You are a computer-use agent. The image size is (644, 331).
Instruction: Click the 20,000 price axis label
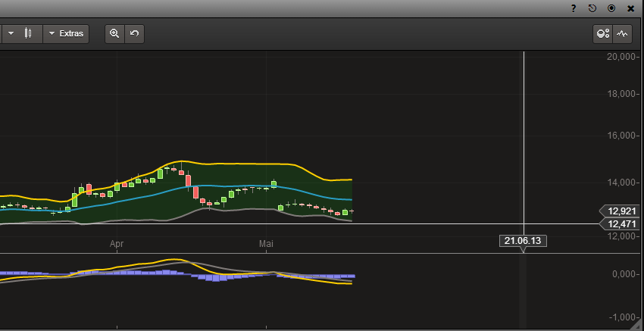[x=622, y=57]
